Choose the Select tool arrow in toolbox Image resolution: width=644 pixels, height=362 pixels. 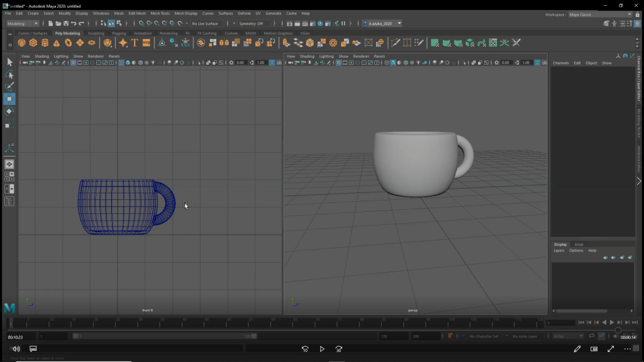click(x=9, y=62)
